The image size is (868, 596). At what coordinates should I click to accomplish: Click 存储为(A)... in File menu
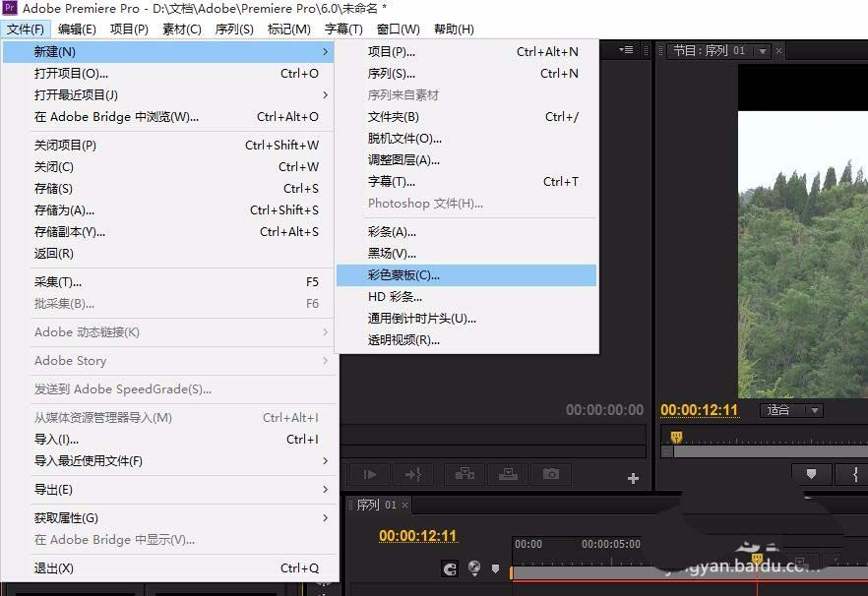168,210
